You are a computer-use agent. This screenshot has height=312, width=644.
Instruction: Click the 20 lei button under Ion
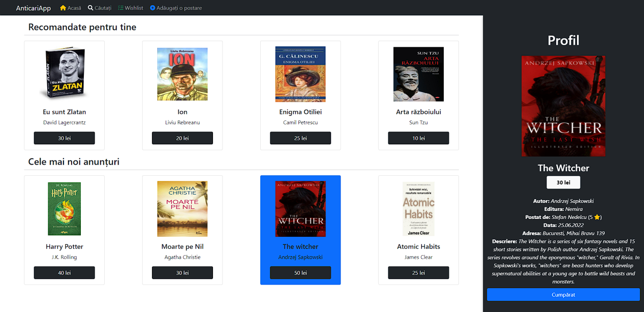click(182, 138)
